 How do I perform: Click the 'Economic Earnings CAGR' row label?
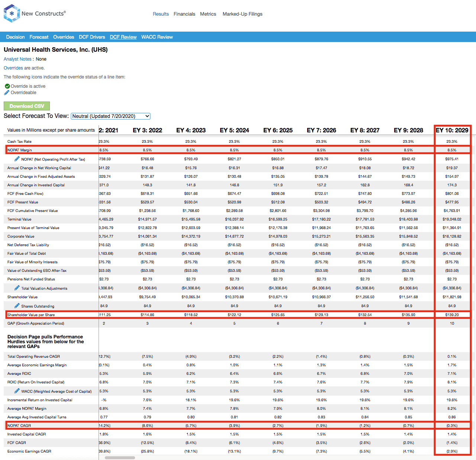coord(29,451)
